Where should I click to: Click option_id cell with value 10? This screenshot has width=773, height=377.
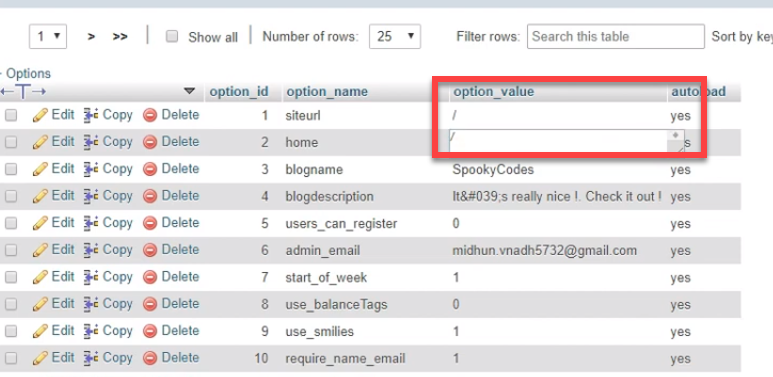click(x=261, y=358)
